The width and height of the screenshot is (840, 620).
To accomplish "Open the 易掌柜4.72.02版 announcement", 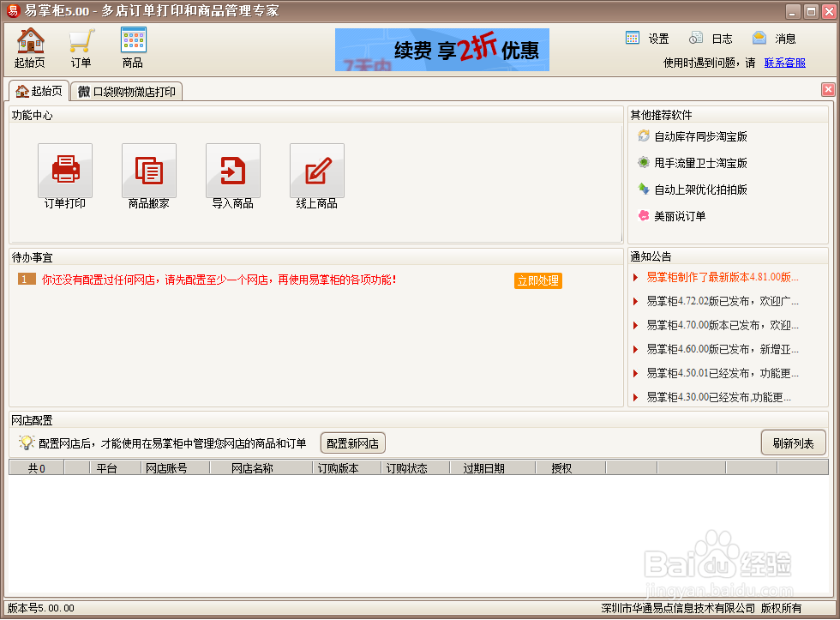I will click(722, 301).
